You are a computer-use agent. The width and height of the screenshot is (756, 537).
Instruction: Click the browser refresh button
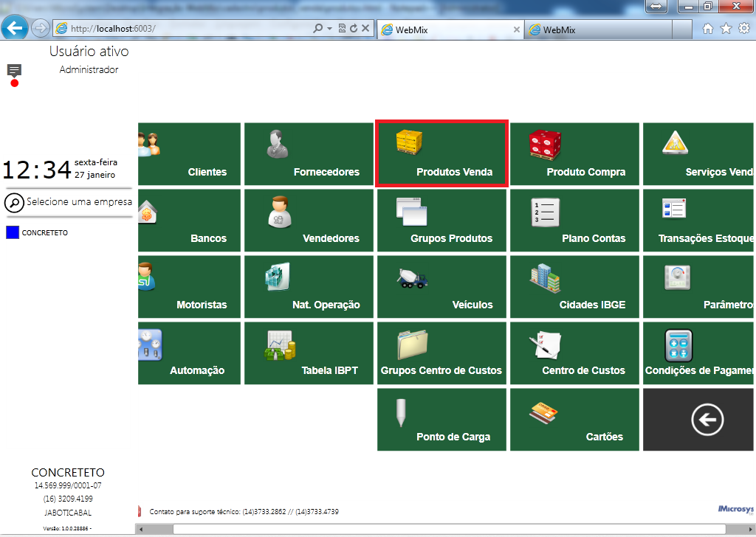click(354, 29)
